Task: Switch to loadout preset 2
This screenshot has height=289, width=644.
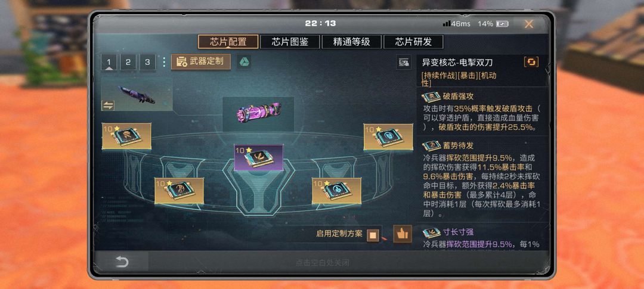Action: [x=128, y=63]
